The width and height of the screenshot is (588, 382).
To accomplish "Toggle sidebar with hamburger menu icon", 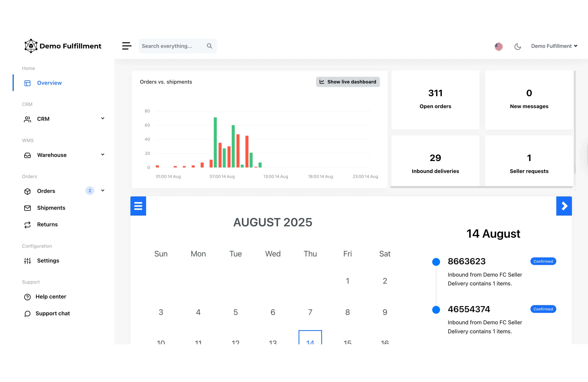I will point(127,46).
